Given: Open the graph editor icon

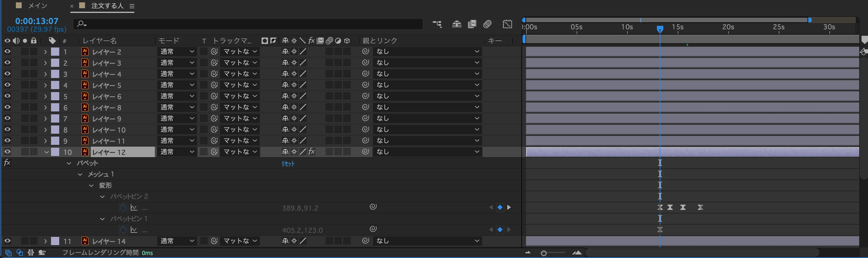Looking at the screenshot, I should (x=507, y=24).
